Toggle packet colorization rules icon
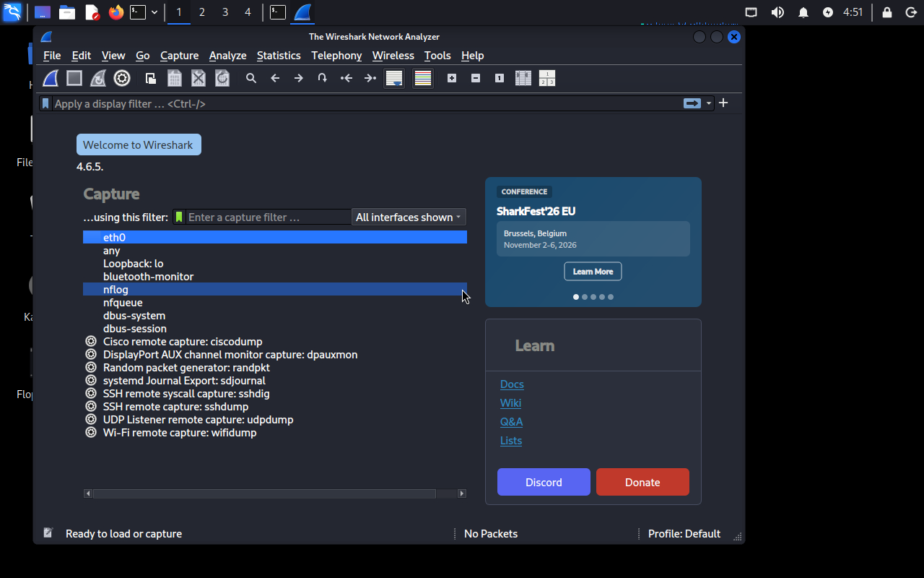The height and width of the screenshot is (578, 924). coord(423,78)
